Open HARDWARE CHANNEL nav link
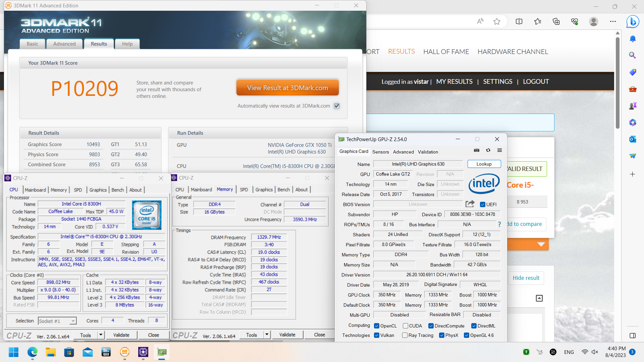This screenshot has width=644, height=362. [513, 52]
